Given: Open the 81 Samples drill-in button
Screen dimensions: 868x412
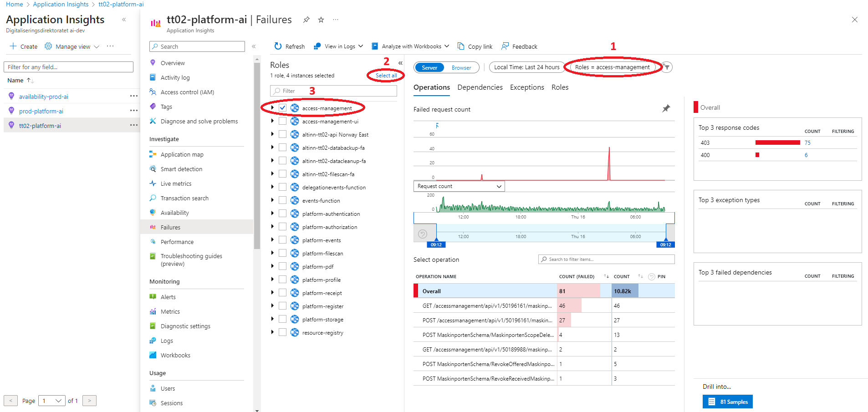Looking at the screenshot, I should 727,402.
